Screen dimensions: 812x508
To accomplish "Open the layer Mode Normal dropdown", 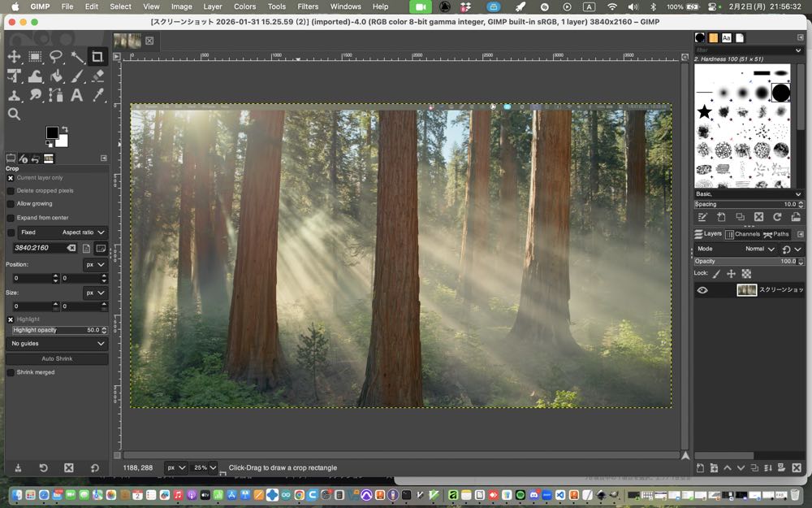I will click(x=759, y=249).
